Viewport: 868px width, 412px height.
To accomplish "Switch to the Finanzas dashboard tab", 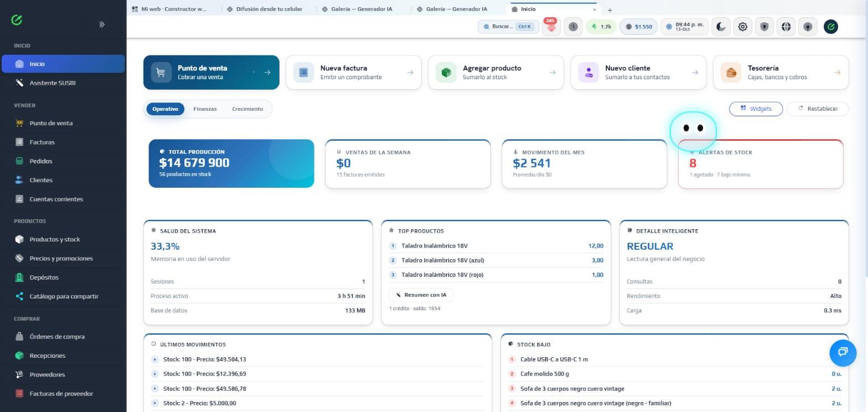I will [205, 109].
